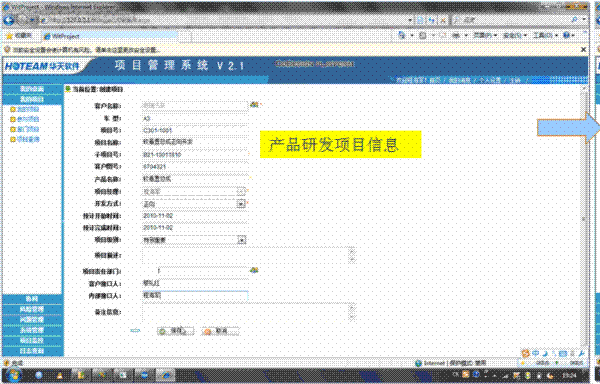
Task: Click inside the 项目描述 text area
Action: click(249, 255)
